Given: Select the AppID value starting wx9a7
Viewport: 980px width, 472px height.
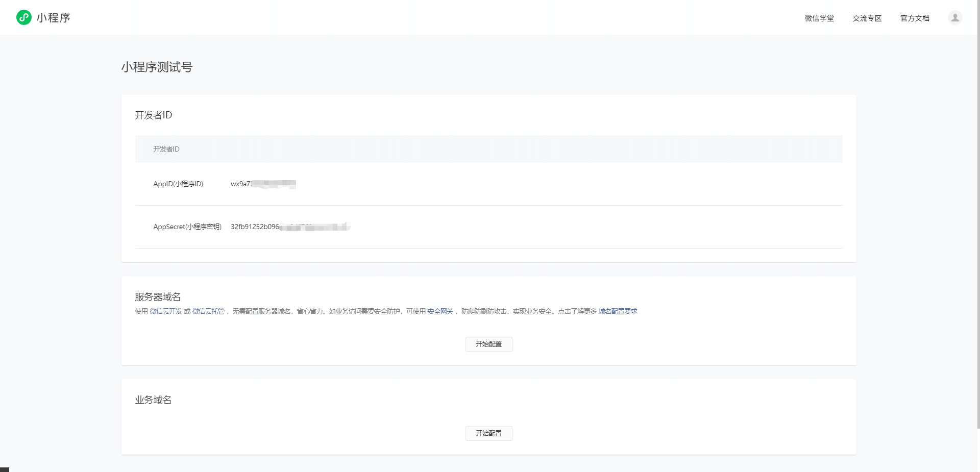Looking at the screenshot, I should click(x=263, y=184).
